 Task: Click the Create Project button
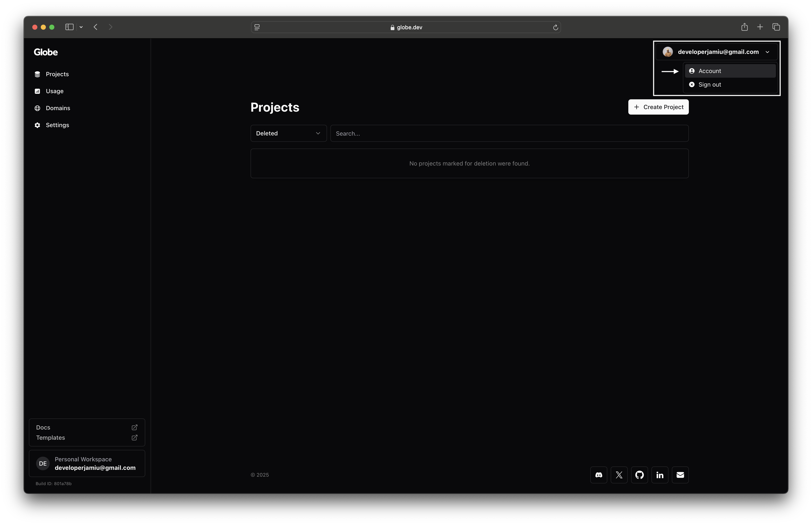click(x=658, y=107)
